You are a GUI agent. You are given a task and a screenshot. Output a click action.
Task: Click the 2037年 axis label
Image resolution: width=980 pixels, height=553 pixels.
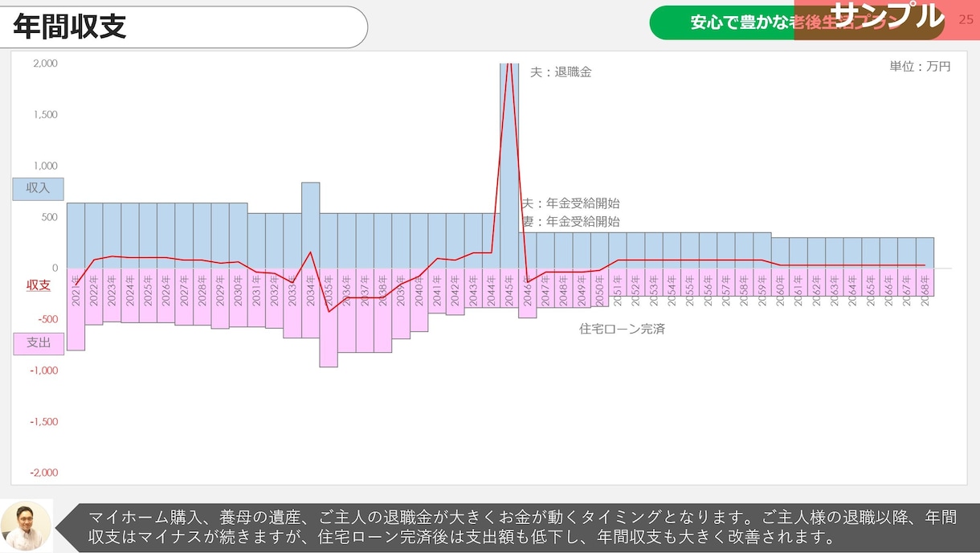pos(365,291)
